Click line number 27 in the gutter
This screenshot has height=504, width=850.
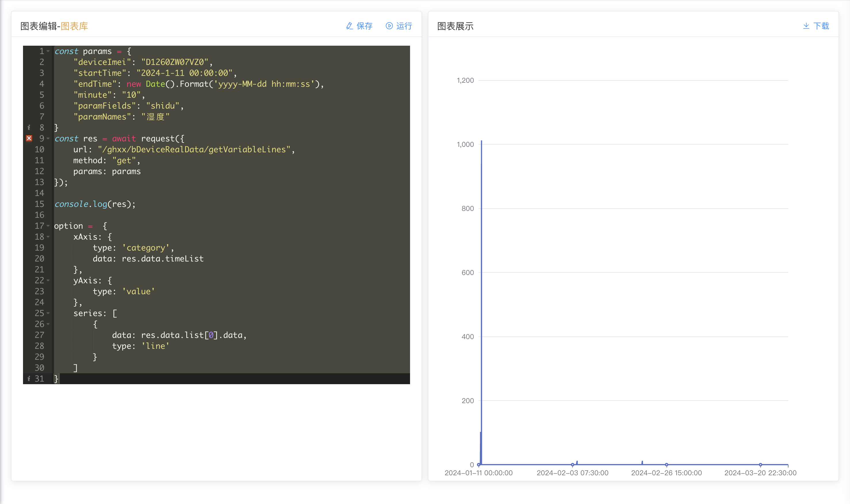point(39,335)
